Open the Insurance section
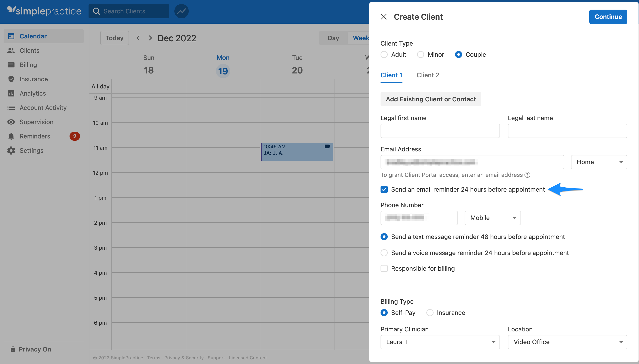Image resolution: width=639 pixels, height=364 pixels. coord(34,79)
